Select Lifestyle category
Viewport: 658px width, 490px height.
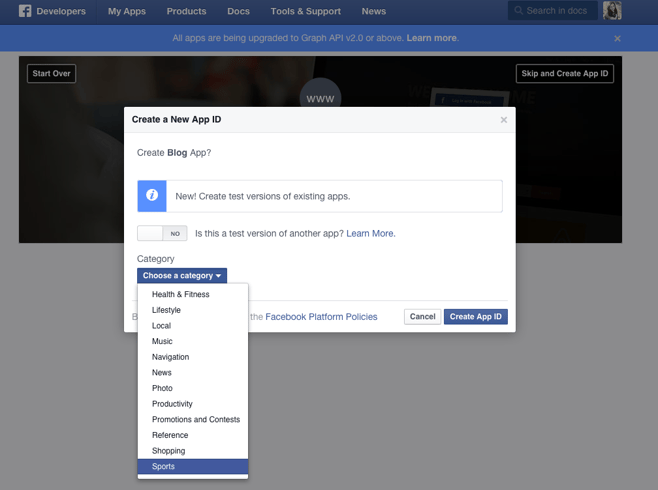click(193, 310)
